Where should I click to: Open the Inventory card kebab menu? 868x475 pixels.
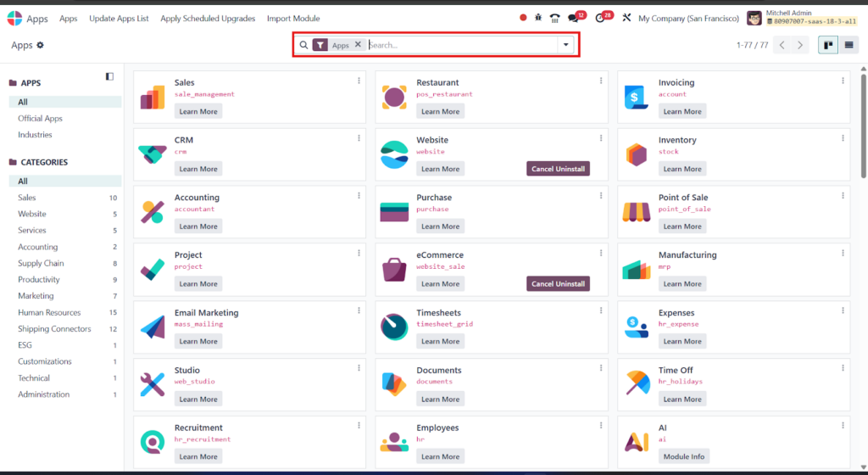coord(843,138)
